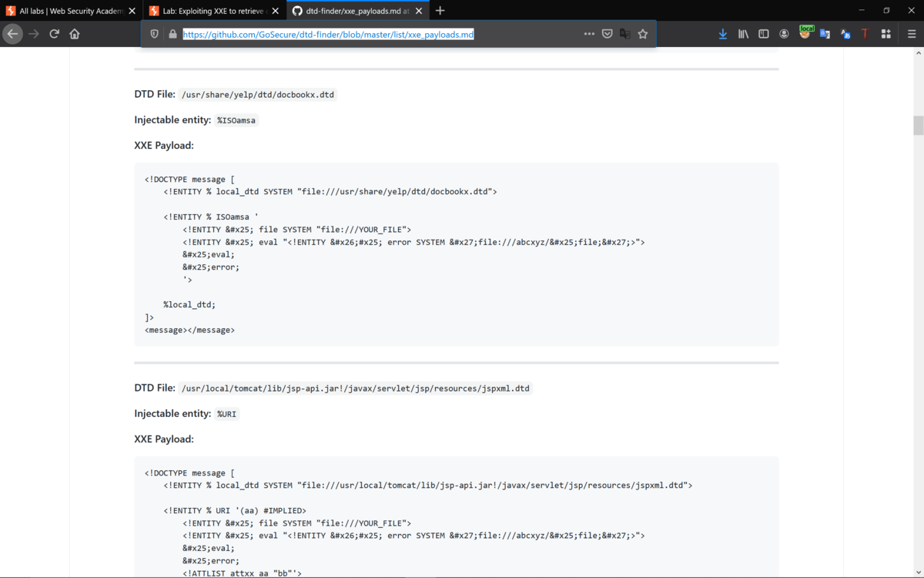View site security padlock details

[172, 34]
